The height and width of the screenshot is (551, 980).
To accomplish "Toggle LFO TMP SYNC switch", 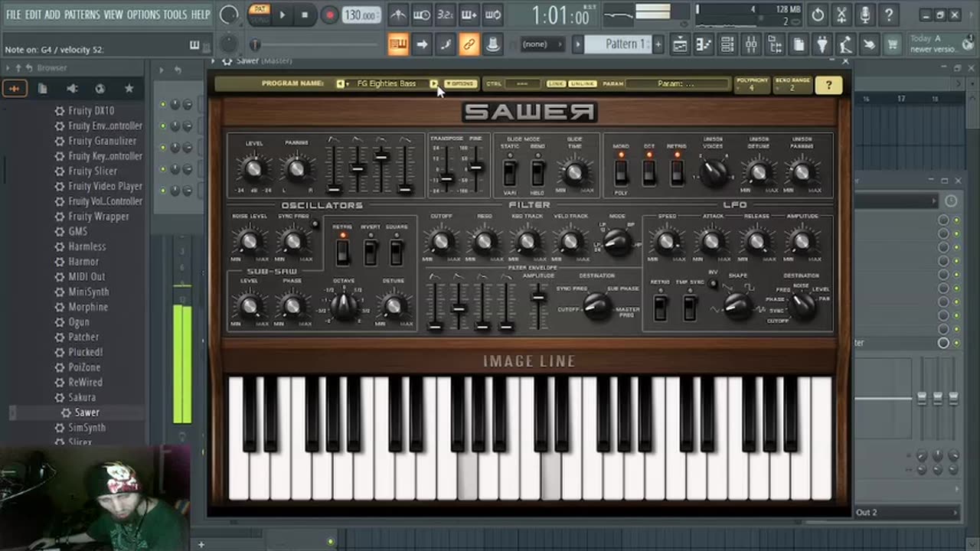I will pos(689,308).
